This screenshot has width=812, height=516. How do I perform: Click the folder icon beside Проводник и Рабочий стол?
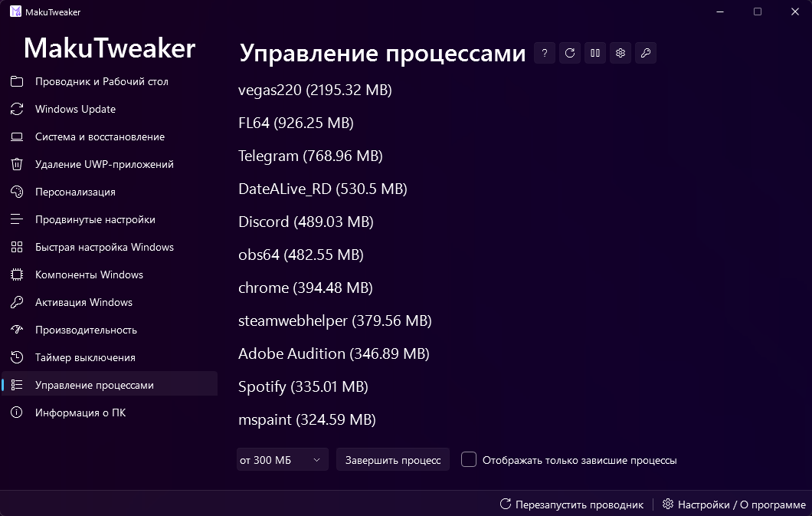(17, 81)
